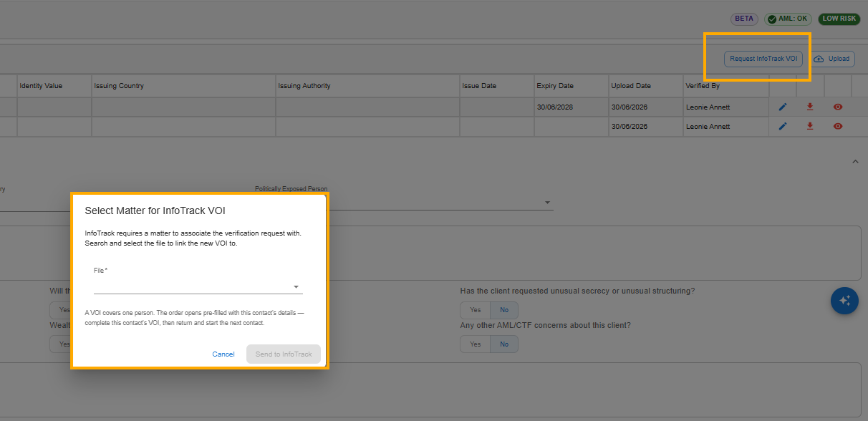Click the AML: OK status badge
Viewport: 868px width, 421px height.
787,19
